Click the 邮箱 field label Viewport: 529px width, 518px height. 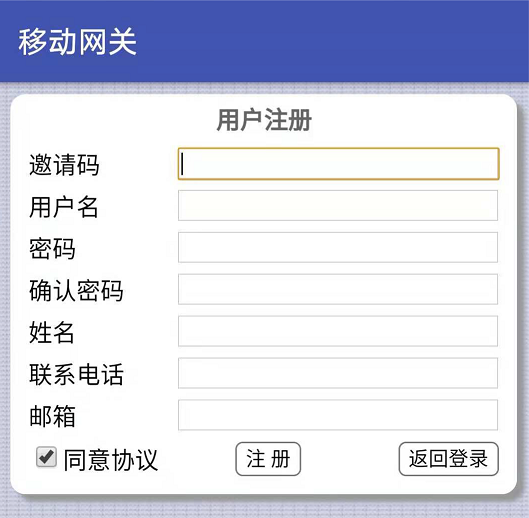point(52,416)
